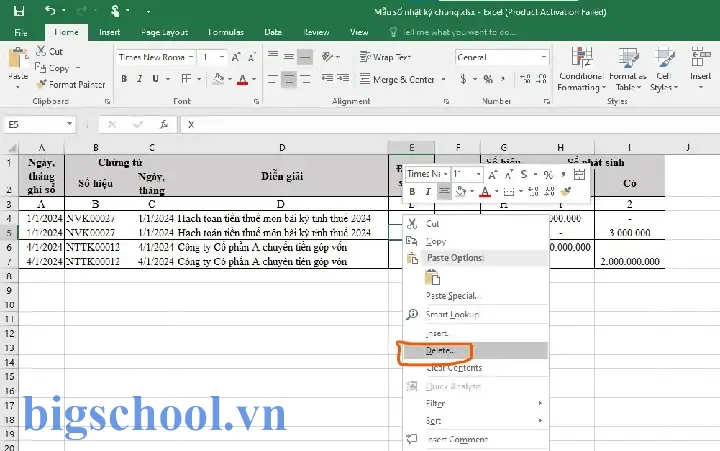Click the Increase Indent icon

[343, 79]
